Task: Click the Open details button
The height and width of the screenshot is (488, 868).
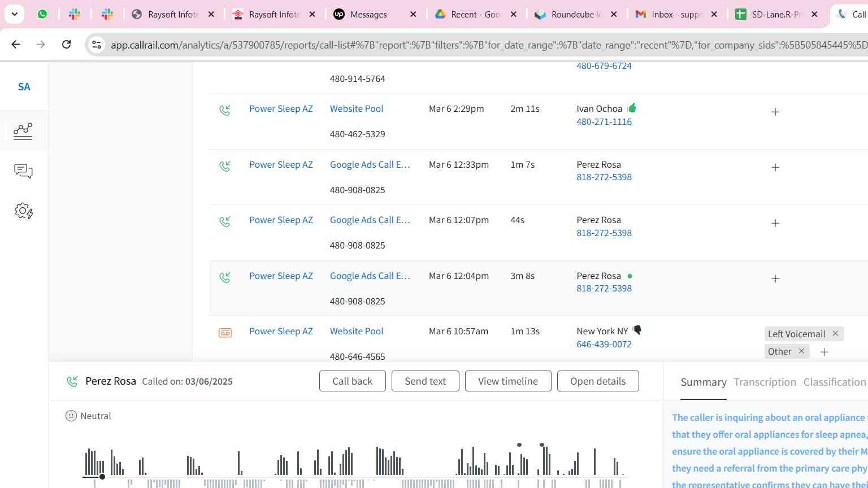Action: (598, 381)
